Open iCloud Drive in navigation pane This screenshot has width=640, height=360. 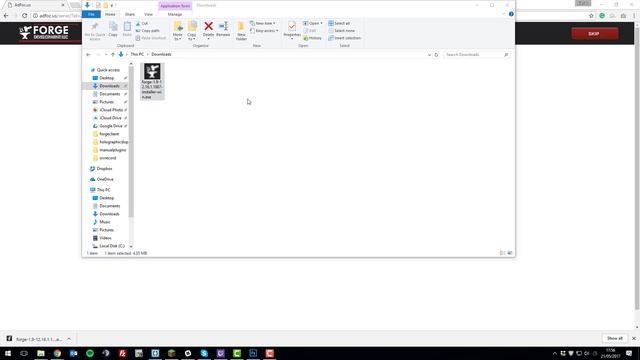coord(110,118)
